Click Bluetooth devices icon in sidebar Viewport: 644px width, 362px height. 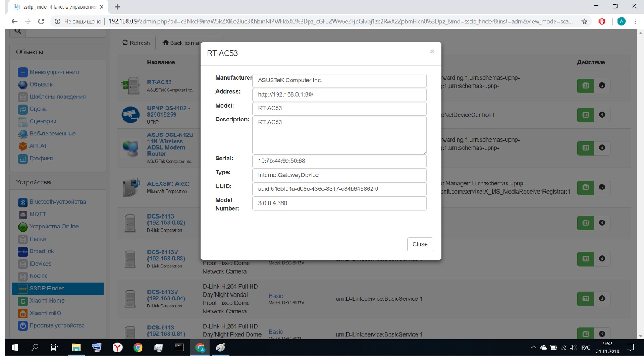tap(23, 202)
